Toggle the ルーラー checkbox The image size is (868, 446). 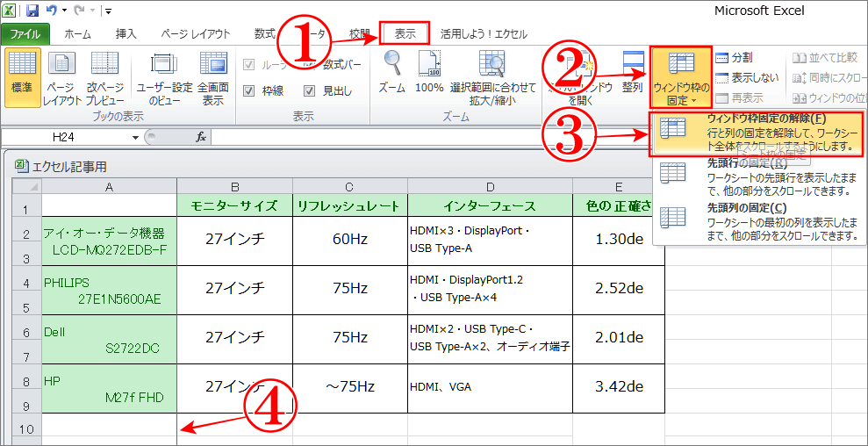249,65
